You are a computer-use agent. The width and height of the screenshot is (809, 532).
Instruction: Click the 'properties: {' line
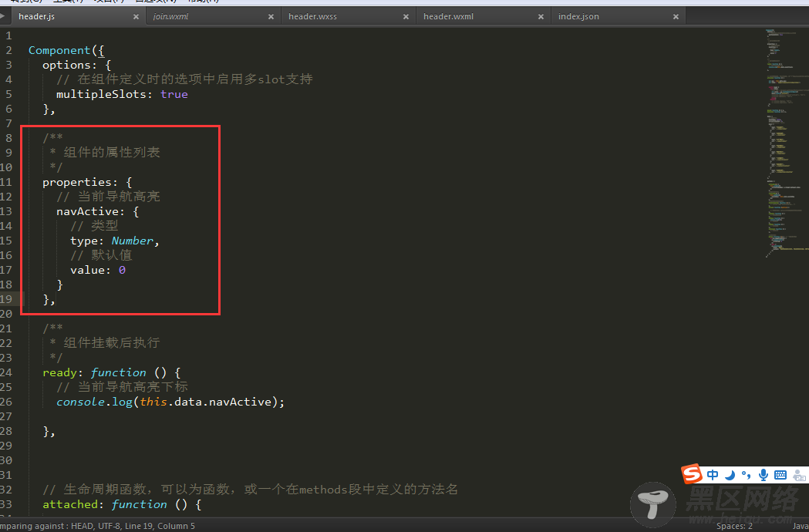(x=87, y=182)
